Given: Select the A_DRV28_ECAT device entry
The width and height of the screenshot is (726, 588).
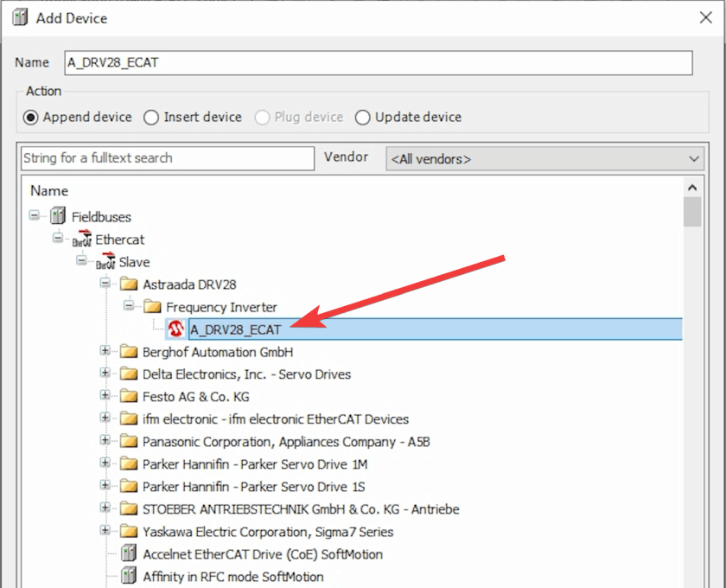Looking at the screenshot, I should (436, 329).
